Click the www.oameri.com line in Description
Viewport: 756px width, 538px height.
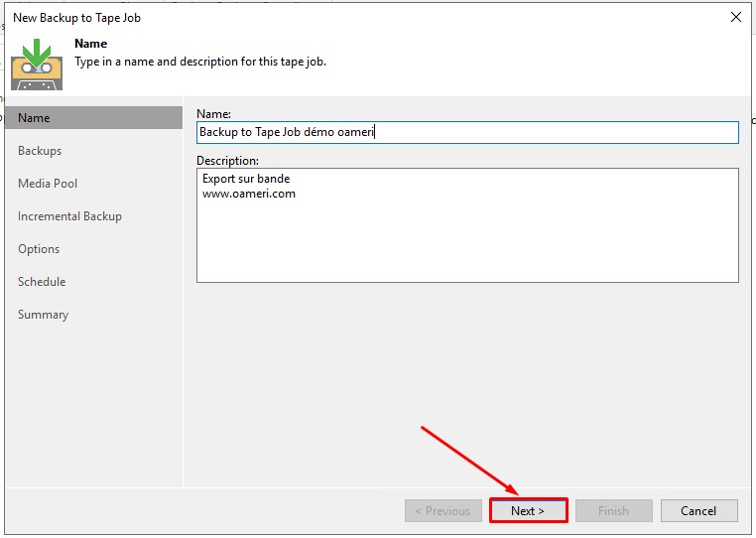pyautogui.click(x=249, y=194)
